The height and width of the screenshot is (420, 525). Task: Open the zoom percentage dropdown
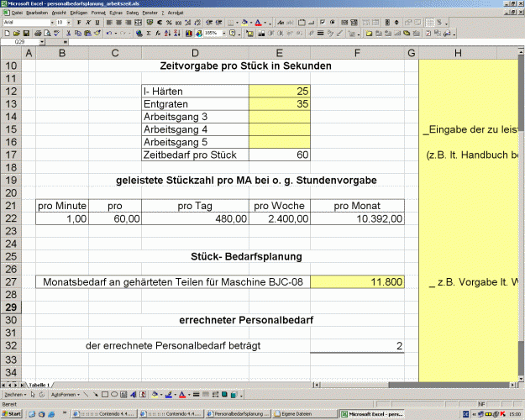(x=224, y=33)
